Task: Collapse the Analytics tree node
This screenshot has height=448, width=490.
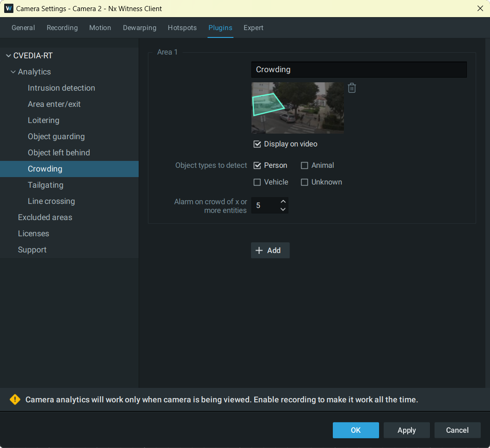Action: (x=13, y=72)
